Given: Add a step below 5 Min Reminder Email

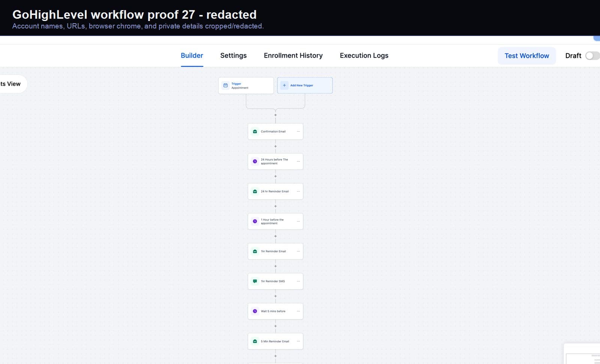Looking at the screenshot, I should click(276, 356).
